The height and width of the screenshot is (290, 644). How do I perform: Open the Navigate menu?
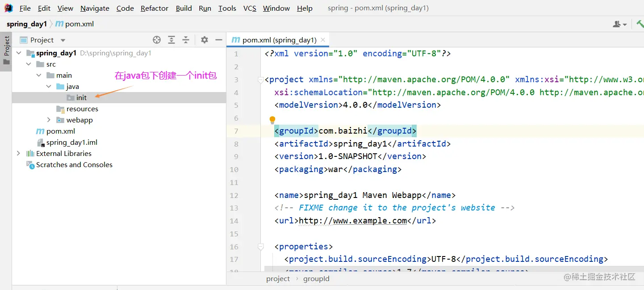pyautogui.click(x=95, y=8)
